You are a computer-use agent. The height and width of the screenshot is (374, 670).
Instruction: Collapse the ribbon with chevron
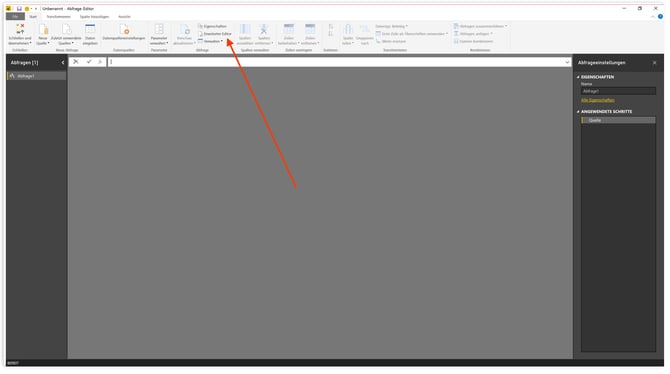pos(652,17)
